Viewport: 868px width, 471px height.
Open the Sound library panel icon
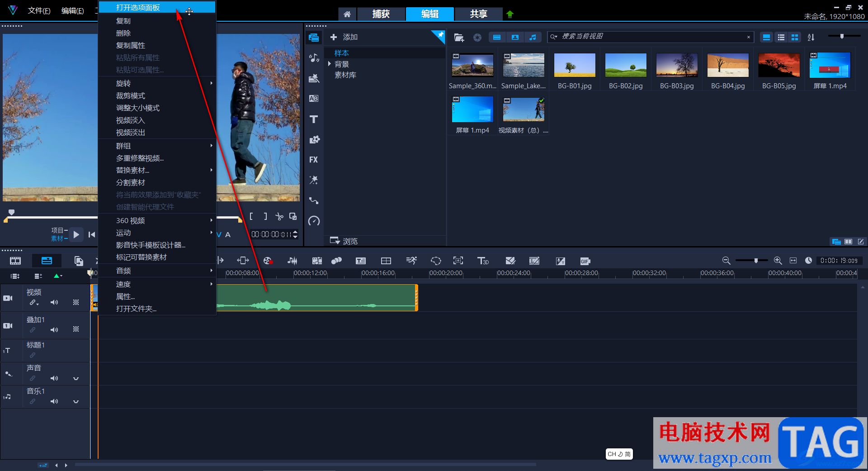314,58
